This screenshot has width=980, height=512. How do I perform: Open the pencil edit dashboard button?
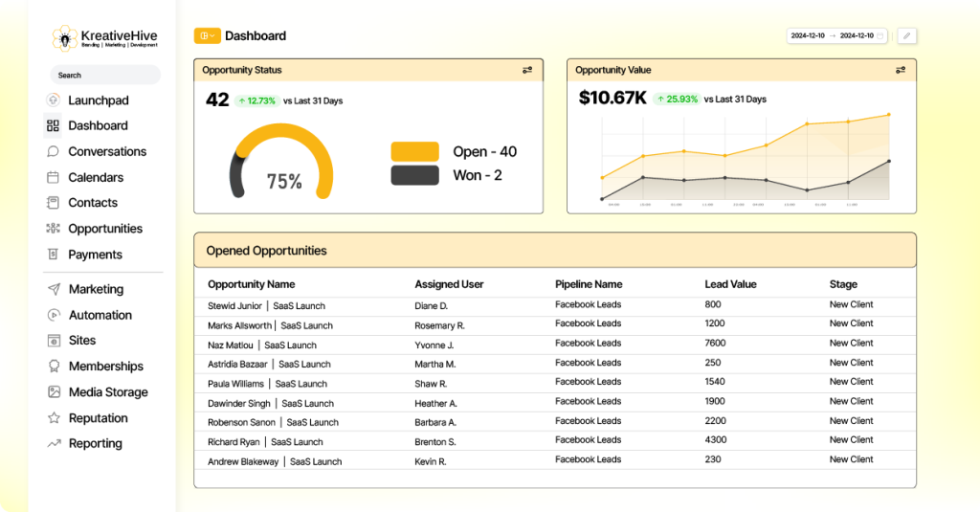(905, 36)
